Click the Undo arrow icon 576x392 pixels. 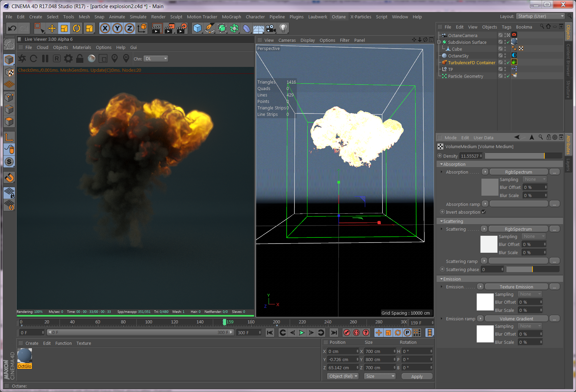12,29
